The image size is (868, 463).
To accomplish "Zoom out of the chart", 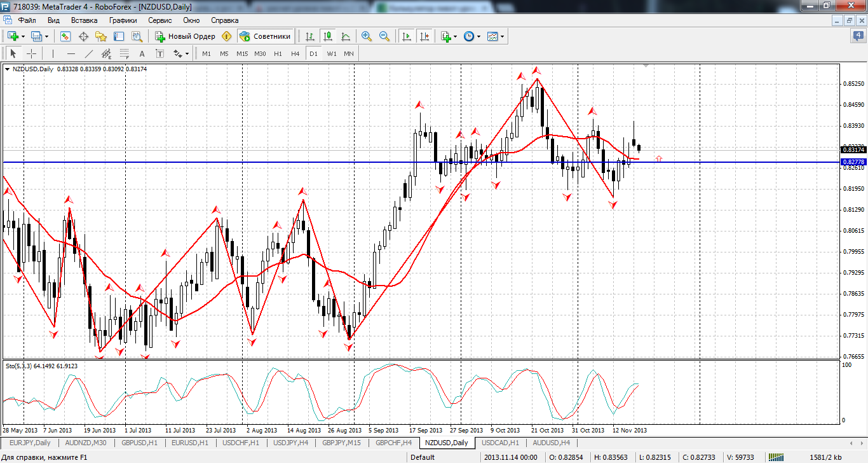I will click(x=384, y=36).
